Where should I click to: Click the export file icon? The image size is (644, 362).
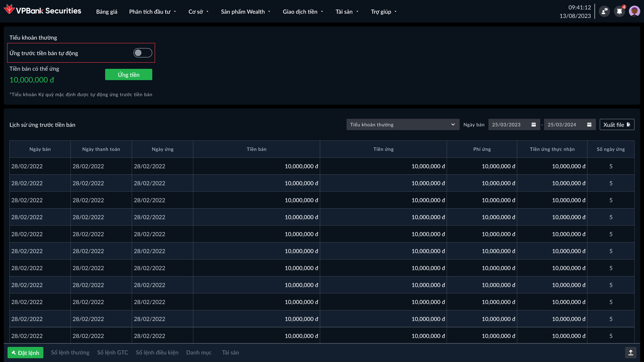coord(628,124)
